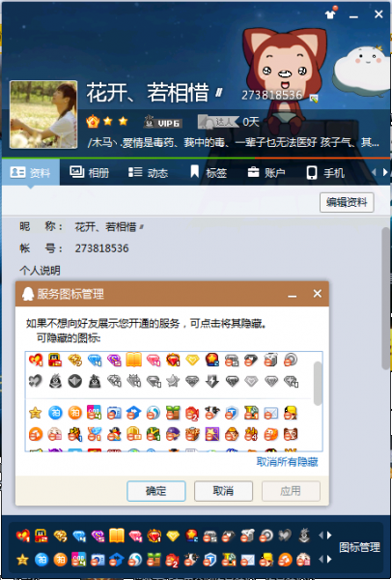392x580 pixels.
Task: Click the orange circle arrow icon in the dialog
Action: click(36, 434)
